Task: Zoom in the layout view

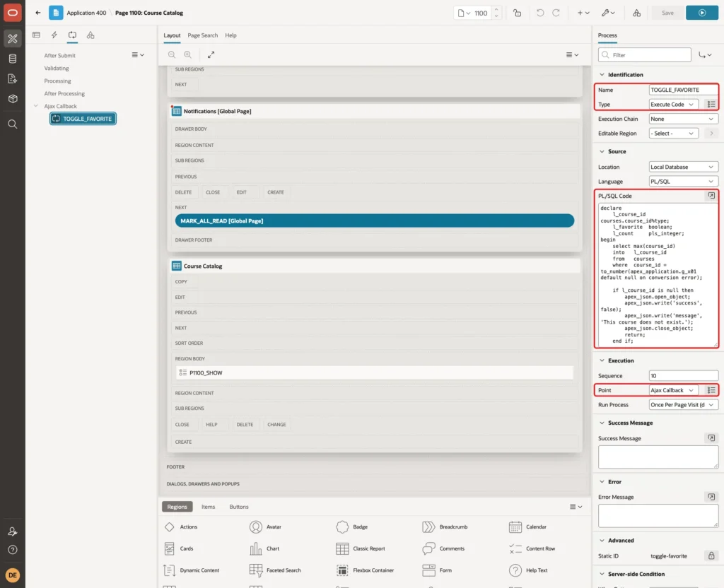Action: pyautogui.click(x=188, y=55)
